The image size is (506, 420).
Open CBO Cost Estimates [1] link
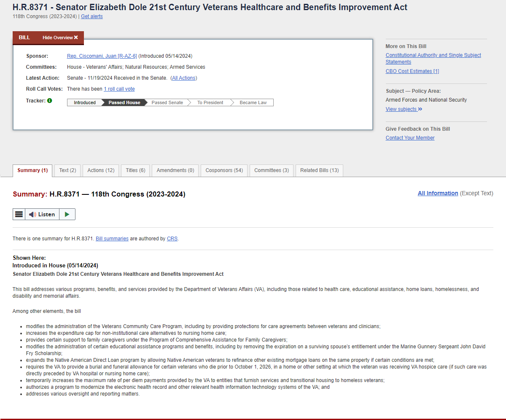pos(412,71)
